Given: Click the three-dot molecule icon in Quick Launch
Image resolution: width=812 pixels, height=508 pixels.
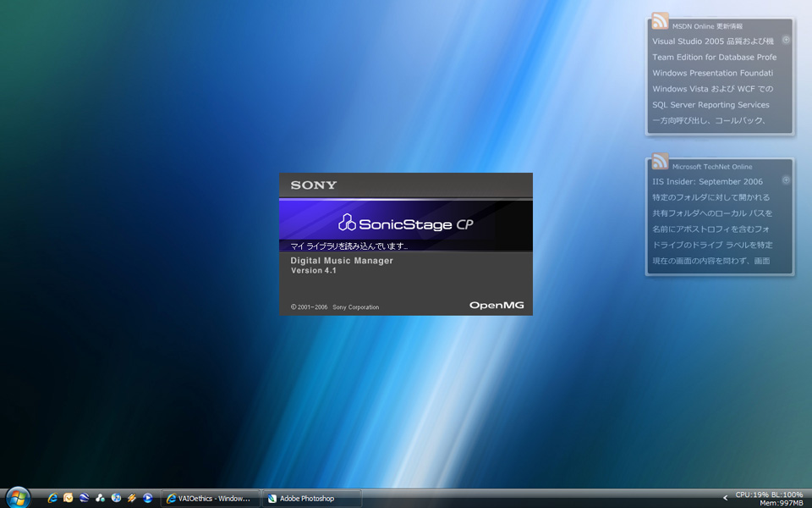Looking at the screenshot, I should [x=100, y=498].
